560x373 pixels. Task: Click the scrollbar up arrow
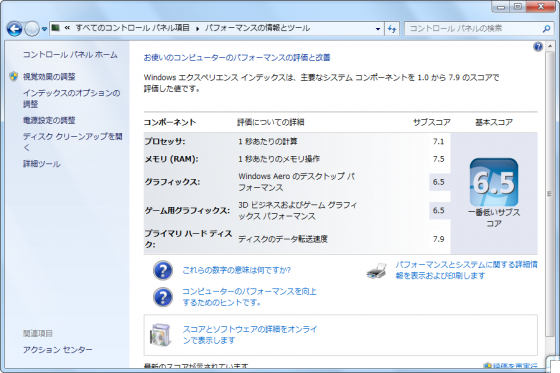pos(549,46)
